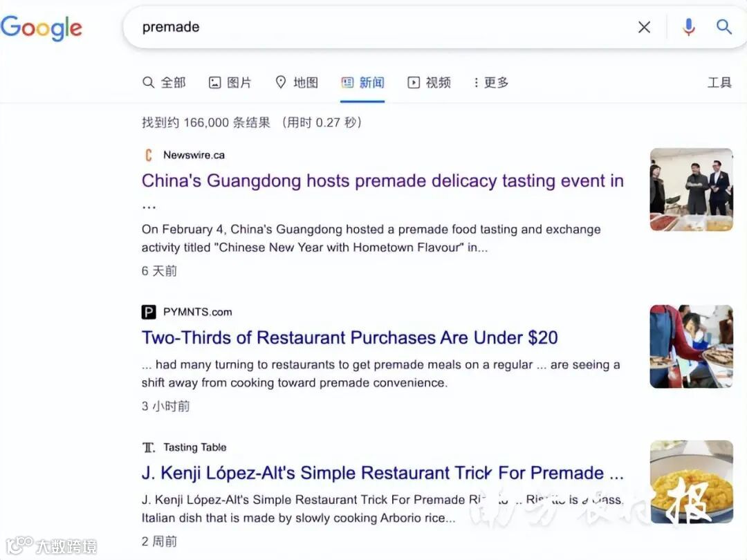The width and height of the screenshot is (747, 560).
Task: Switch to the 全部 tab
Action: point(164,82)
